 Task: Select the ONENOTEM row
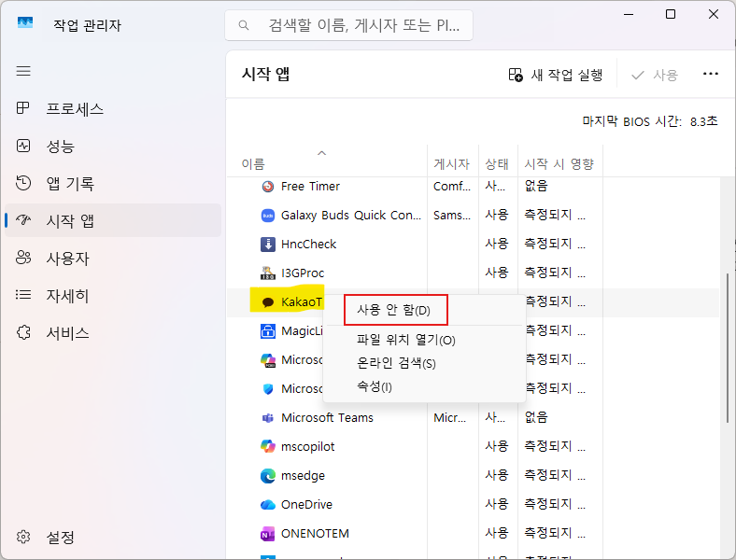pos(474,534)
